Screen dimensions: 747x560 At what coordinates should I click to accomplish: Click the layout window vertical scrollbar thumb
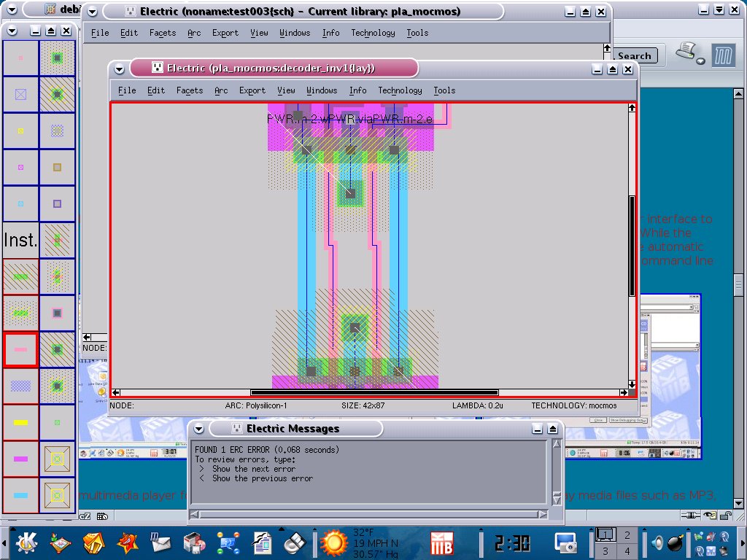632,246
